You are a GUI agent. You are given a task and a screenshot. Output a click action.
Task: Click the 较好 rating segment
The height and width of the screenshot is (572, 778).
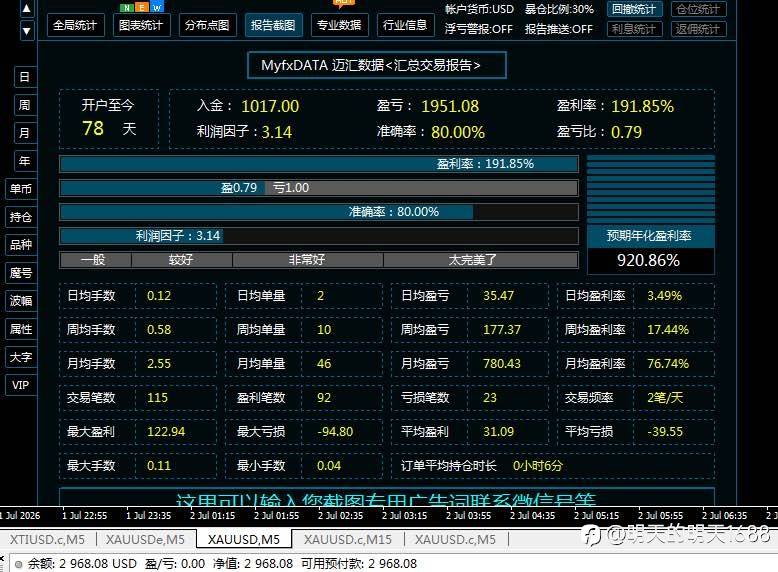(x=182, y=260)
